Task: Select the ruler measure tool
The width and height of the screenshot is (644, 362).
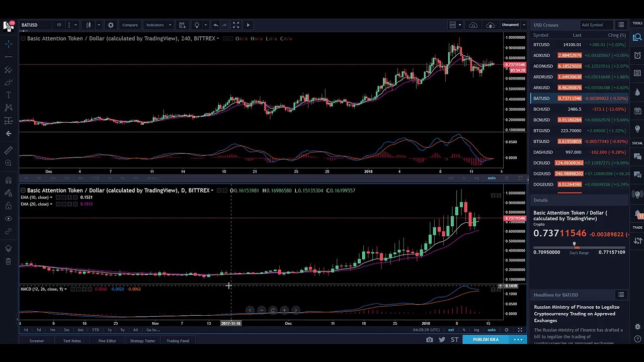Action: pyautogui.click(x=9, y=150)
